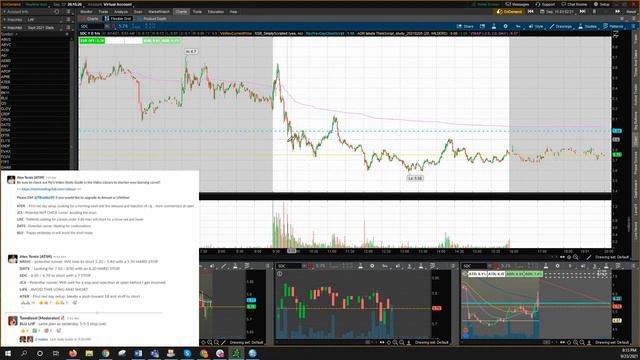Image resolution: width=640 pixels, height=360 pixels.
Task: Open settings gear in bottom-right chart toolbar
Action: tap(558, 266)
